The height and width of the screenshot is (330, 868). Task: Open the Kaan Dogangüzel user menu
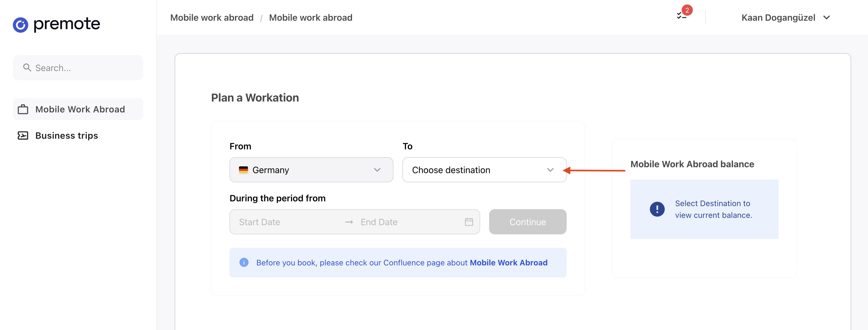785,18
